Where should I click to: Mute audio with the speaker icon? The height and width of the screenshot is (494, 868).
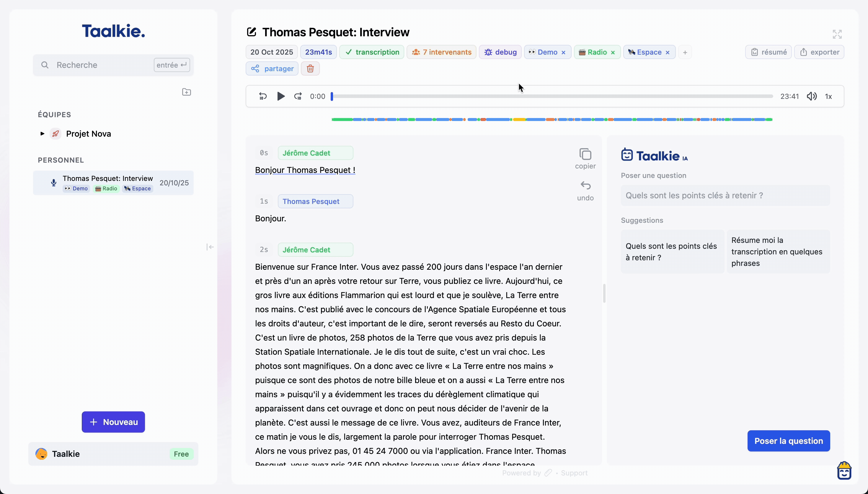click(x=812, y=96)
